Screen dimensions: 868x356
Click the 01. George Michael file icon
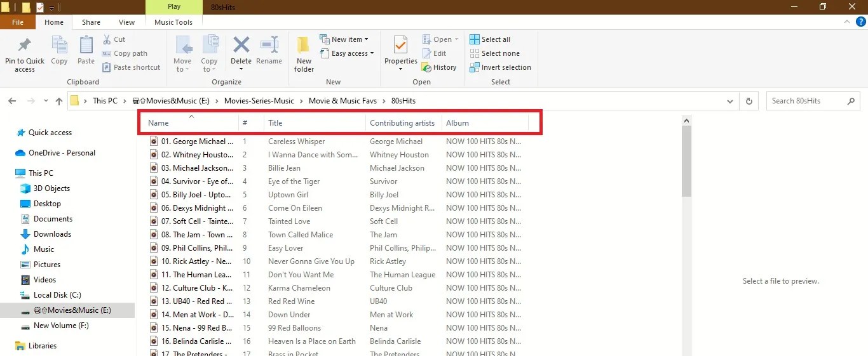[x=154, y=142]
